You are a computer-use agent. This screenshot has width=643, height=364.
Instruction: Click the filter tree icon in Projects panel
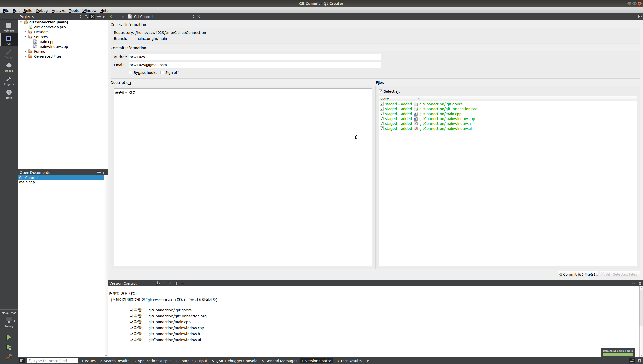click(86, 16)
